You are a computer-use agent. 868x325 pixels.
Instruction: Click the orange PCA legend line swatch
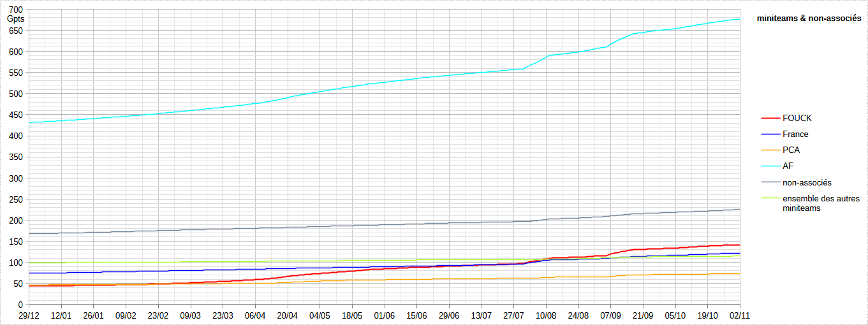(770, 150)
